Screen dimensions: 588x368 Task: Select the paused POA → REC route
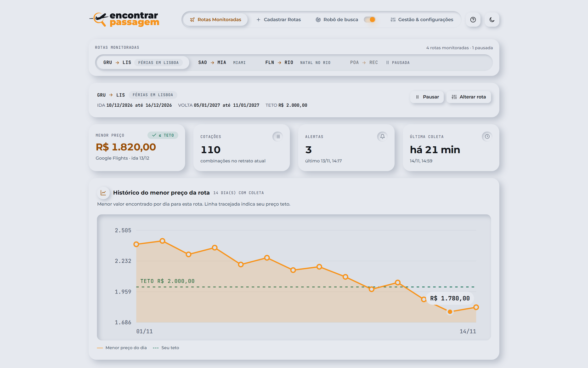(x=379, y=63)
